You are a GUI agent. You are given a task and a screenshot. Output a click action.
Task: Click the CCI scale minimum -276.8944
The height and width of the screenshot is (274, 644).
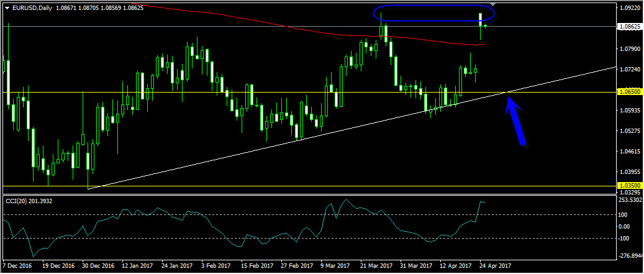[x=630, y=256]
